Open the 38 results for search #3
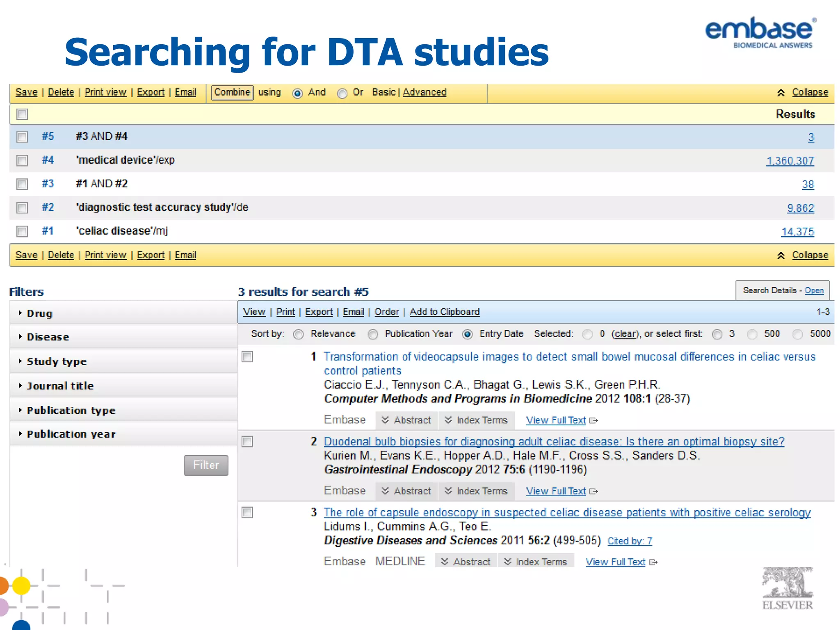 [x=808, y=185]
